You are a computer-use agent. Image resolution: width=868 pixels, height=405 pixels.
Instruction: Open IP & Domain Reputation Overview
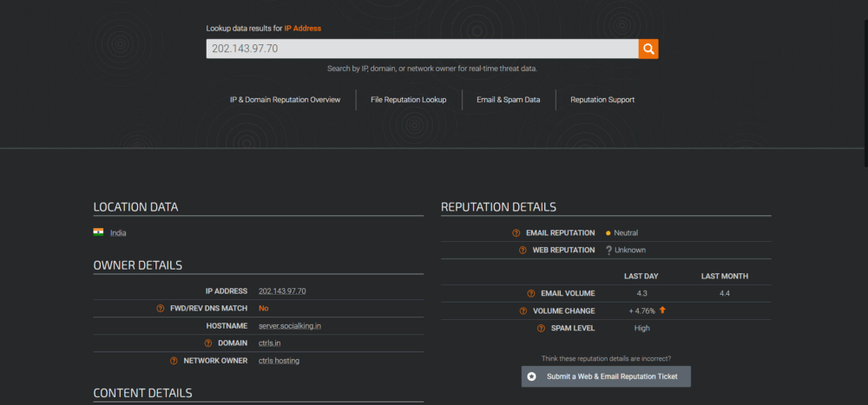click(285, 100)
